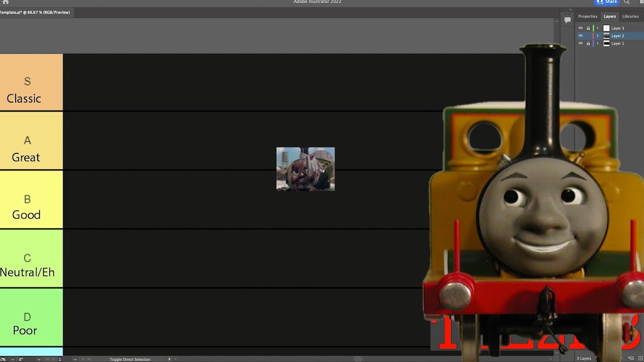The width and height of the screenshot is (644, 362).
Task: Open status bar Toggle Direct Selection menu arrow
Action: [x=170, y=359]
